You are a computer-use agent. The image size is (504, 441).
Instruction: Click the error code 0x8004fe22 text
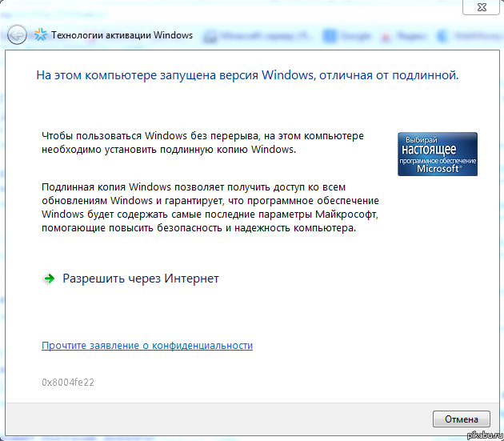pyautogui.click(x=68, y=382)
